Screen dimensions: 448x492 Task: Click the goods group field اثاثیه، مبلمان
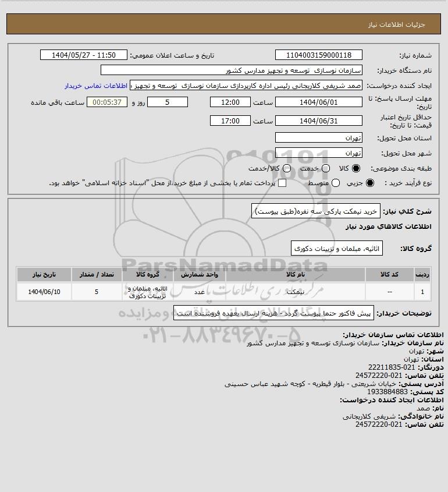[337, 249]
